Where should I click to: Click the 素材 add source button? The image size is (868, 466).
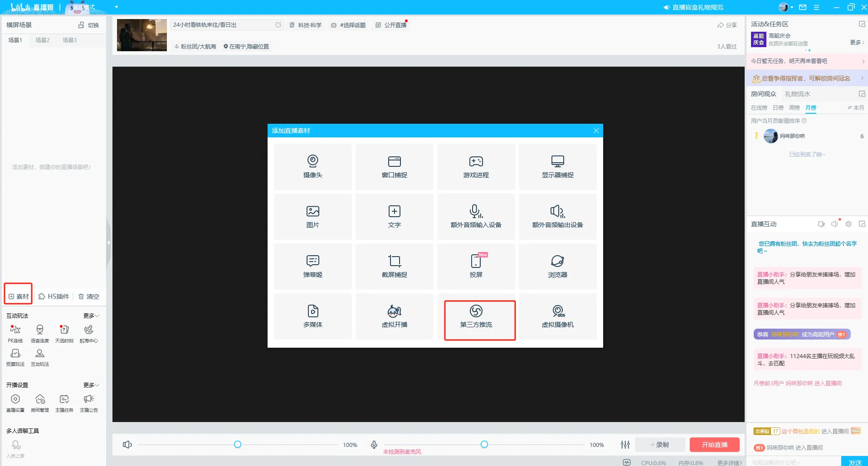(x=19, y=296)
